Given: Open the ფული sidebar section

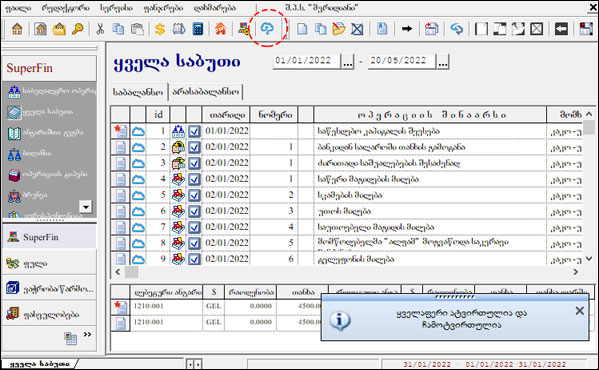Looking at the screenshot, I should click(49, 263).
